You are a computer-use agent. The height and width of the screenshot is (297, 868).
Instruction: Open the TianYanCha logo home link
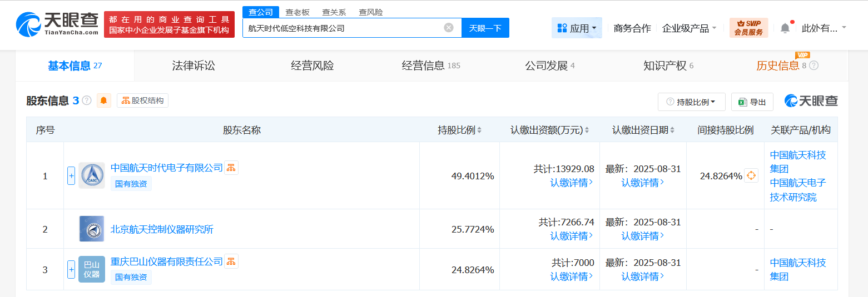[57, 24]
